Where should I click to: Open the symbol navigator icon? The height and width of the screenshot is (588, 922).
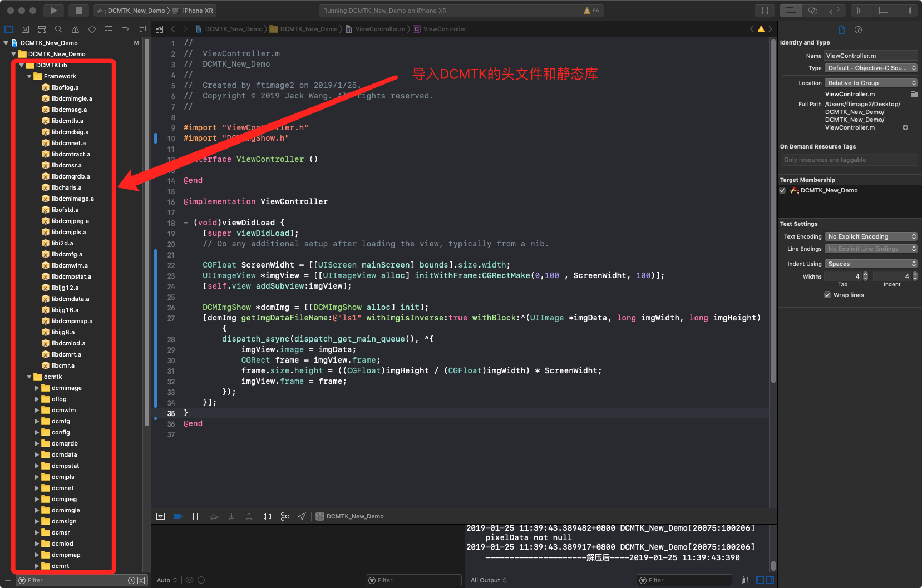coord(42,29)
